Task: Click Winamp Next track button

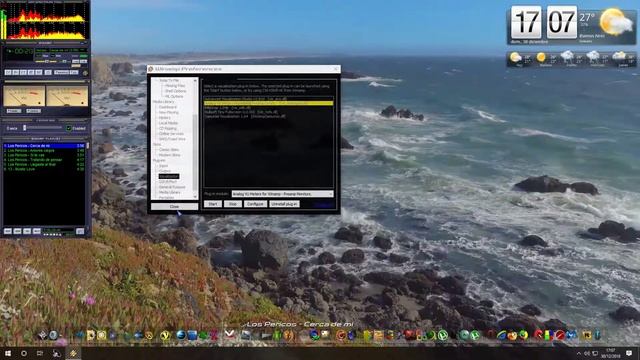Action: pyautogui.click(x=38, y=72)
